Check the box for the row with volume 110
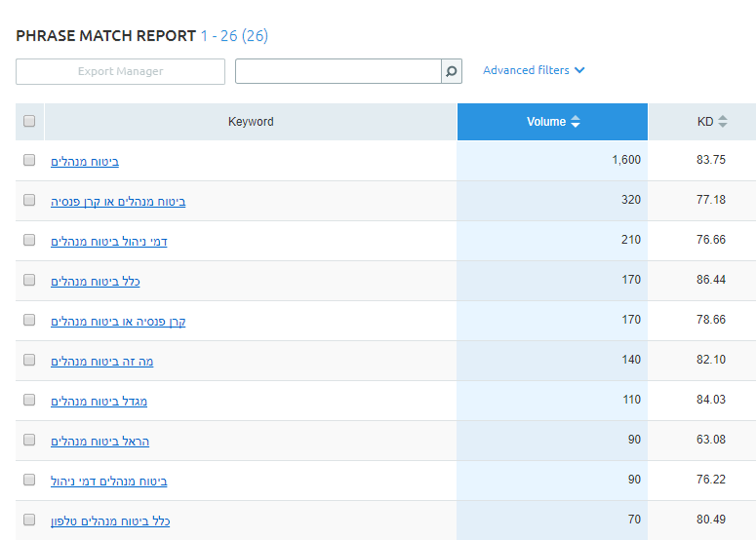Screen dimensions: 756x540 click(29, 400)
